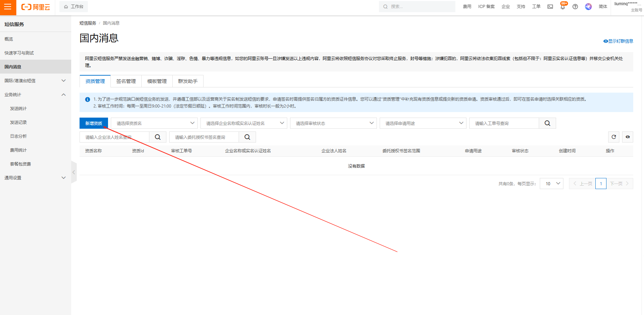Click the refresh table icon
The width and height of the screenshot is (644, 315).
pyautogui.click(x=614, y=137)
